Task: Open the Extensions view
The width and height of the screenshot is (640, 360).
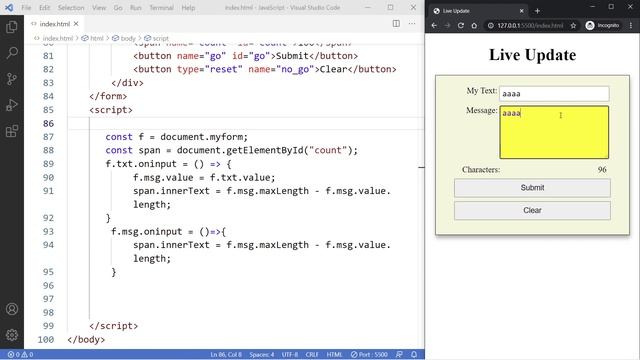Action: pyautogui.click(x=12, y=131)
